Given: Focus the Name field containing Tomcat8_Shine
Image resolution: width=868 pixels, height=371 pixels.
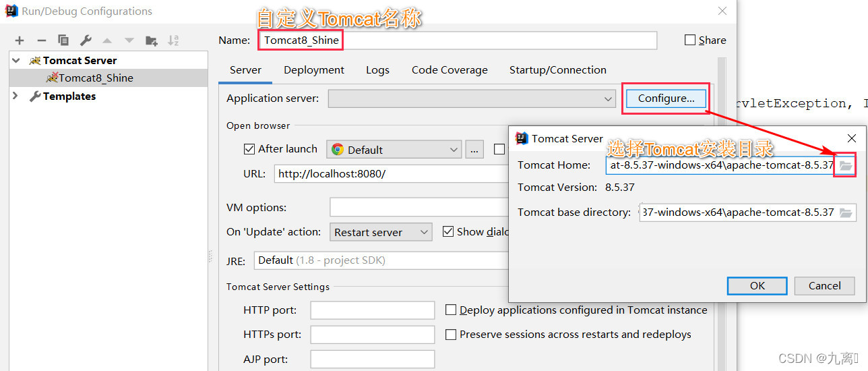Looking at the screenshot, I should pos(458,40).
